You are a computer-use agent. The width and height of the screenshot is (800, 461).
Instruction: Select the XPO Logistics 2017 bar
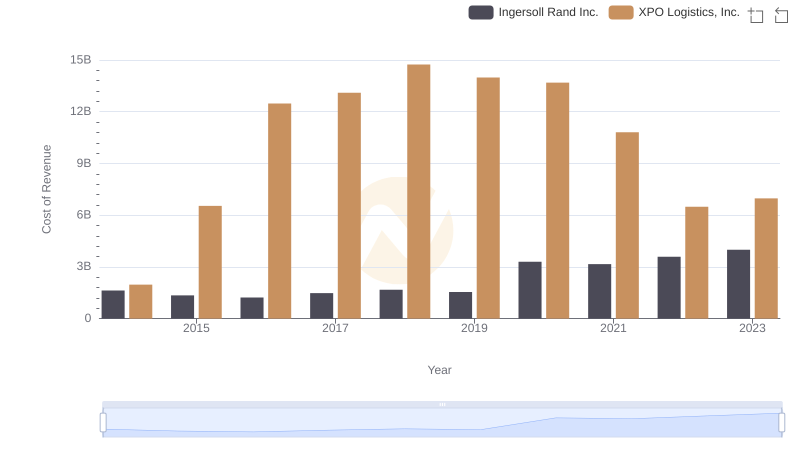pyautogui.click(x=349, y=206)
